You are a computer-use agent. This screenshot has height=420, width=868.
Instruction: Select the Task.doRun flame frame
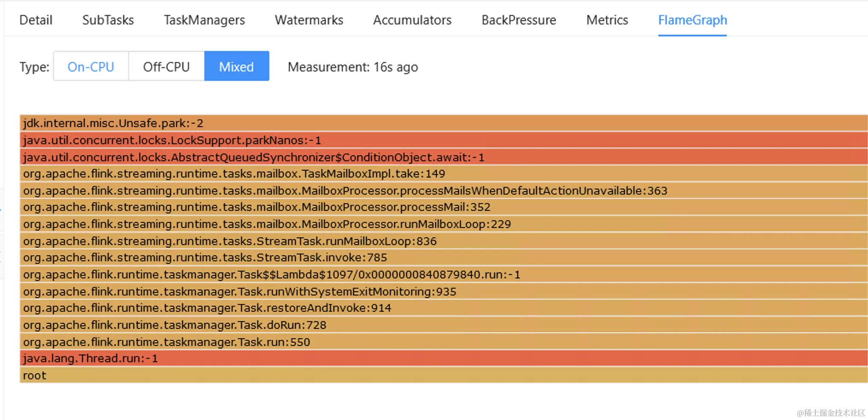[x=443, y=325]
